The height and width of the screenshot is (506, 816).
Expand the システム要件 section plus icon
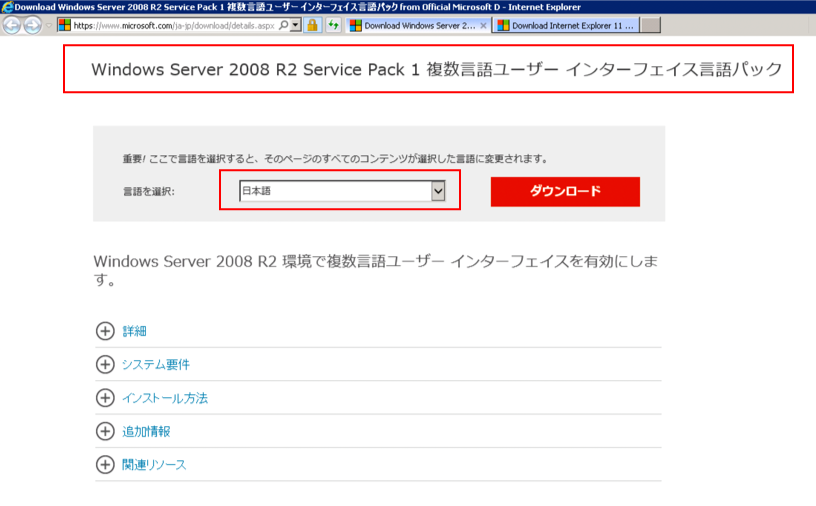pyautogui.click(x=105, y=364)
